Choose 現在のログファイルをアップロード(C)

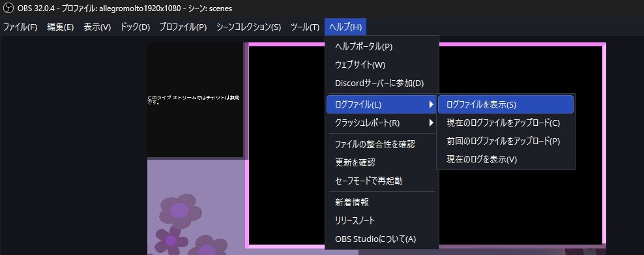coord(506,123)
